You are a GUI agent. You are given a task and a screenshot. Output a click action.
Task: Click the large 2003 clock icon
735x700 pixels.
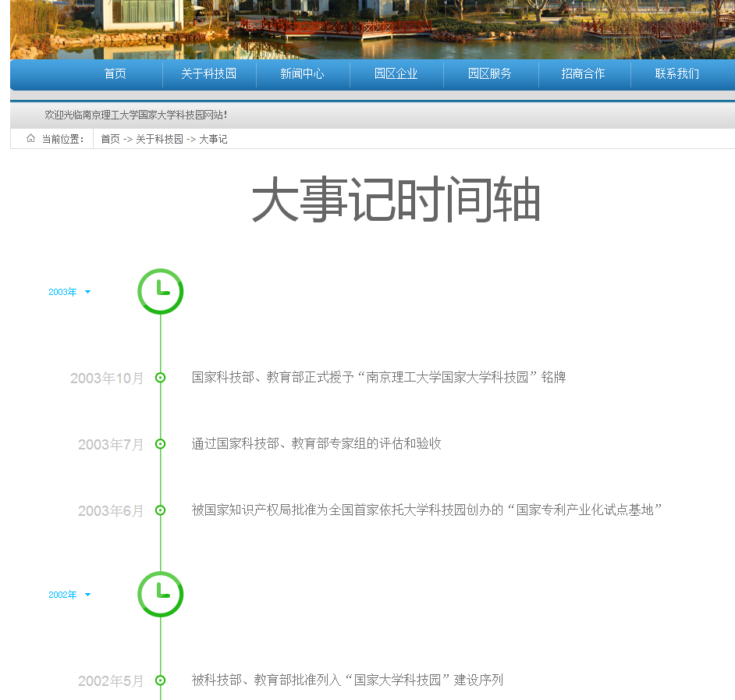[161, 292]
